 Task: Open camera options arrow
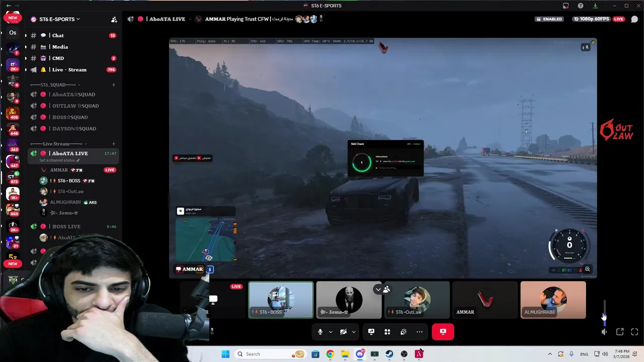(x=354, y=332)
